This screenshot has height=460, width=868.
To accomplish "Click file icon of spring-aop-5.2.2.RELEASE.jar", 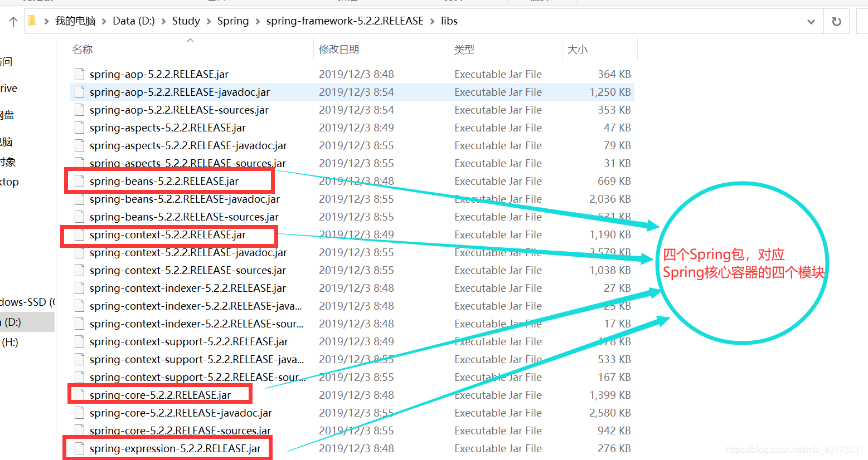I will 80,74.
